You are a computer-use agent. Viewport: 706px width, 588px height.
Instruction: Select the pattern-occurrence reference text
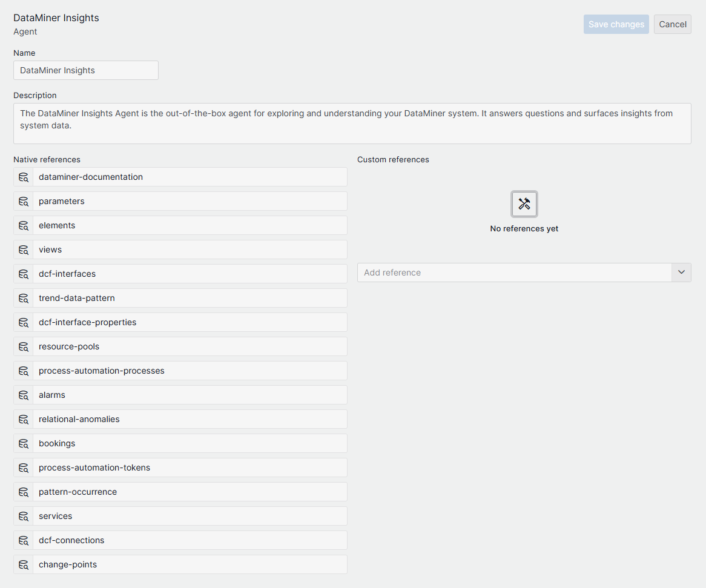point(78,492)
